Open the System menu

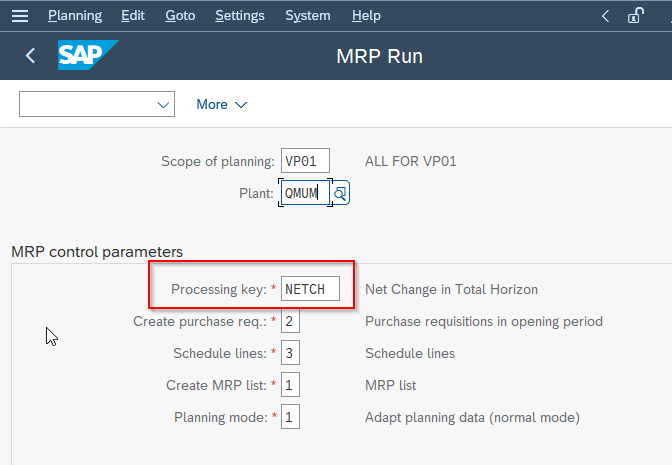[308, 16]
